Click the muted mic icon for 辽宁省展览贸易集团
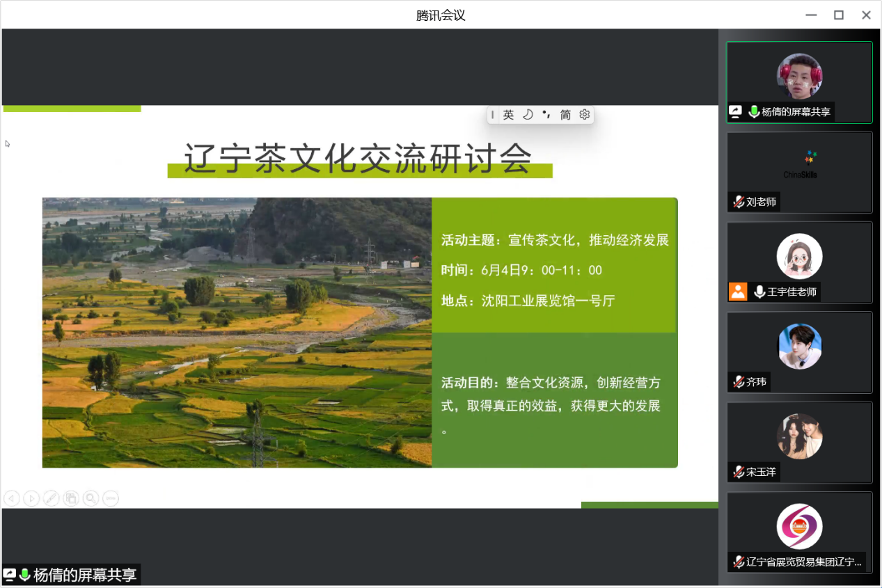This screenshot has width=882, height=588. pyautogui.click(x=739, y=562)
